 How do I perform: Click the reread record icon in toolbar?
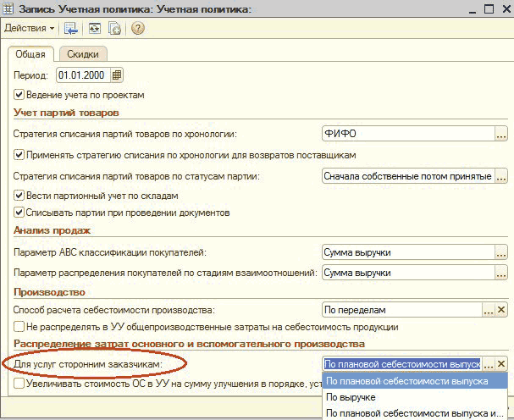(x=94, y=29)
